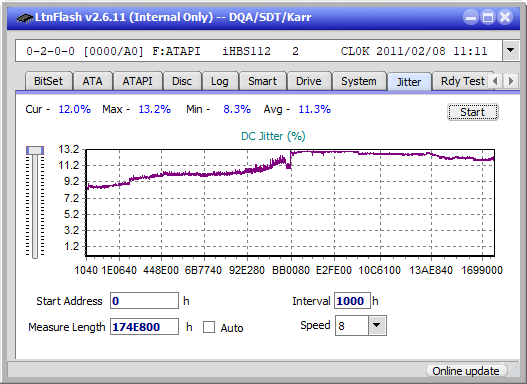Click x-axis address label BB0080

coord(291,270)
